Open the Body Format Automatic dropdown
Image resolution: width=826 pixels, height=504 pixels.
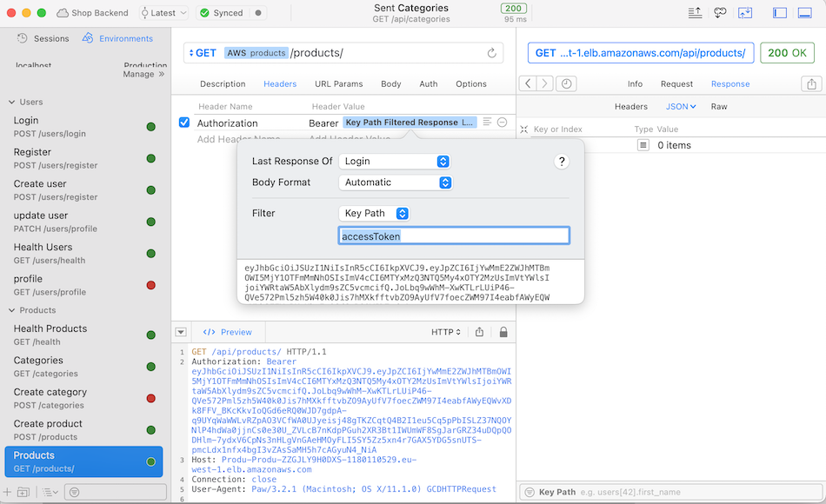(396, 182)
